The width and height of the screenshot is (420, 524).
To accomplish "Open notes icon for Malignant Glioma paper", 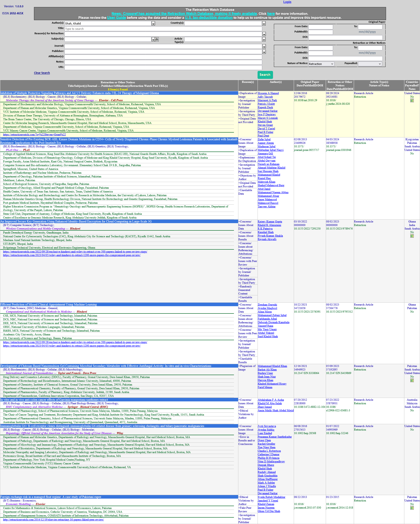I will coord(412,101).
